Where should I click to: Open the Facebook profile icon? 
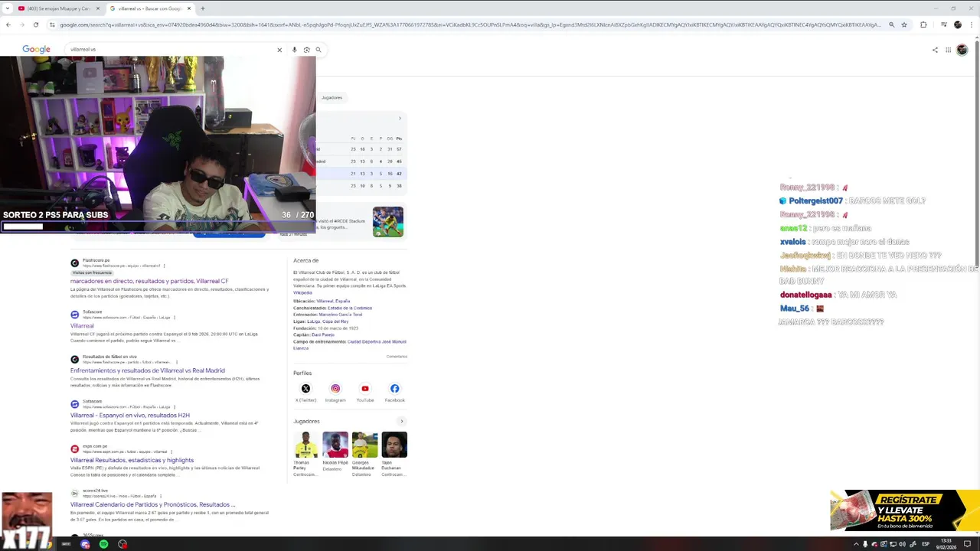coord(394,389)
